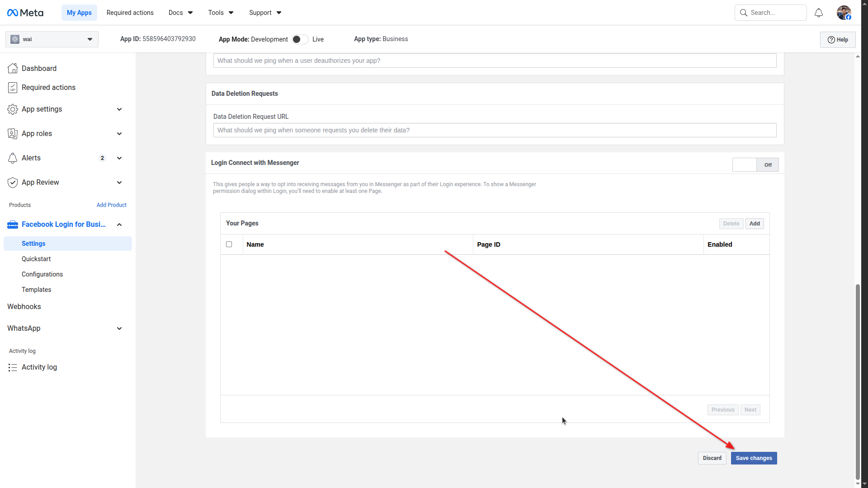The image size is (868, 488).
Task: Open the Docs menu
Action: pos(180,13)
